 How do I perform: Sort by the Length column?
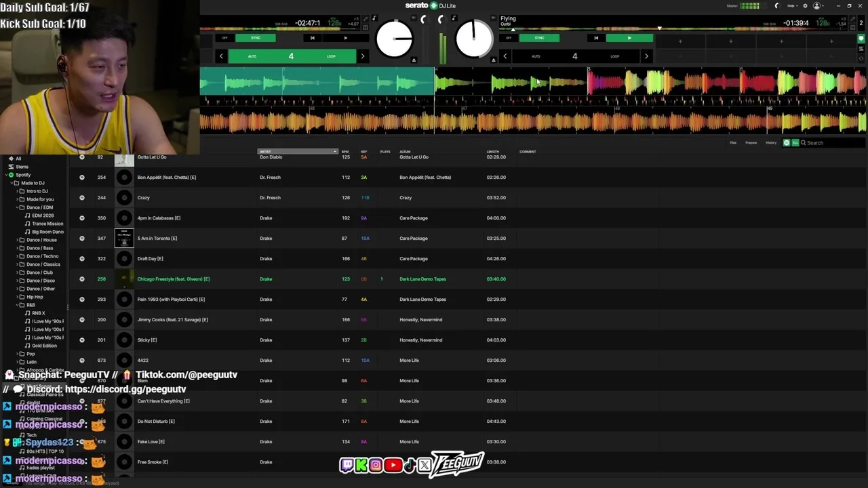pos(493,152)
